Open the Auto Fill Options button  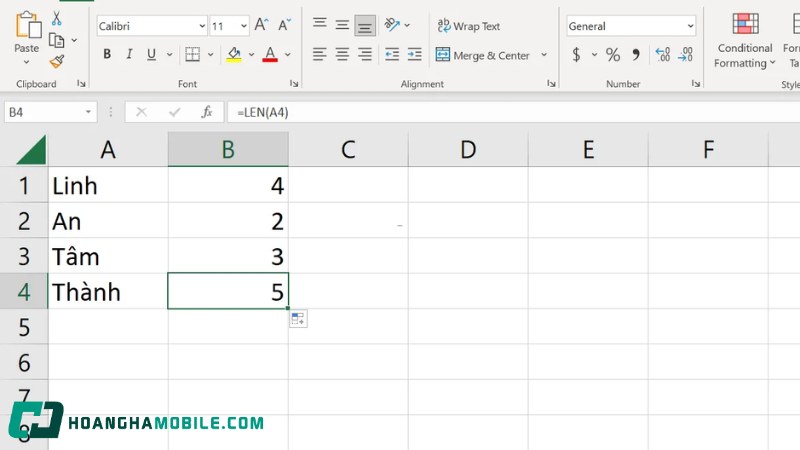point(298,319)
